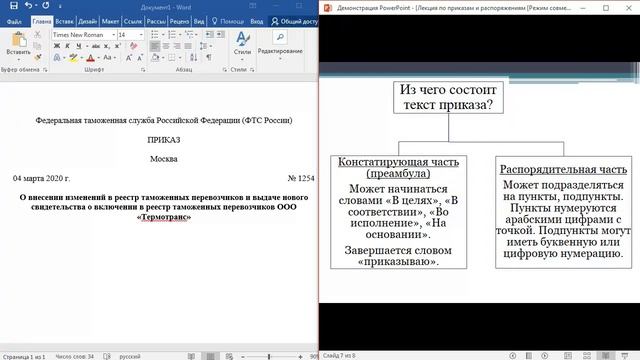
Task: Open the Ссылки ribbon tab
Action: tap(133, 22)
